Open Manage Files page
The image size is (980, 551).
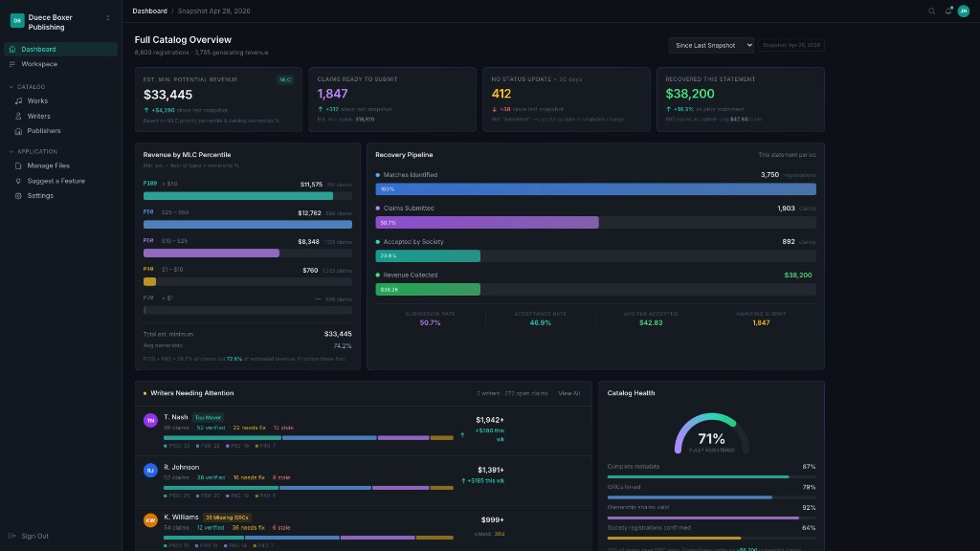(x=48, y=166)
